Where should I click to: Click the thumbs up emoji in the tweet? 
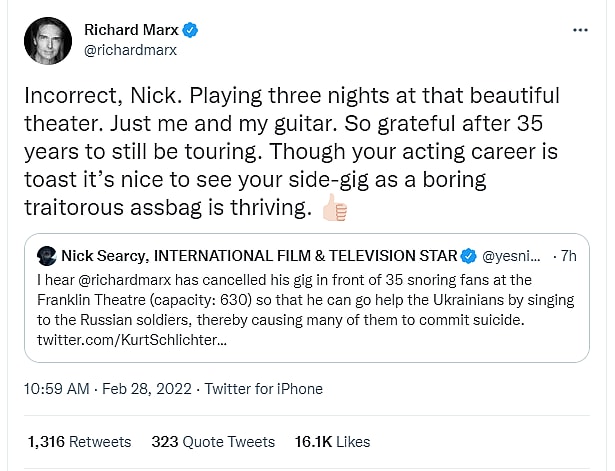[334, 209]
